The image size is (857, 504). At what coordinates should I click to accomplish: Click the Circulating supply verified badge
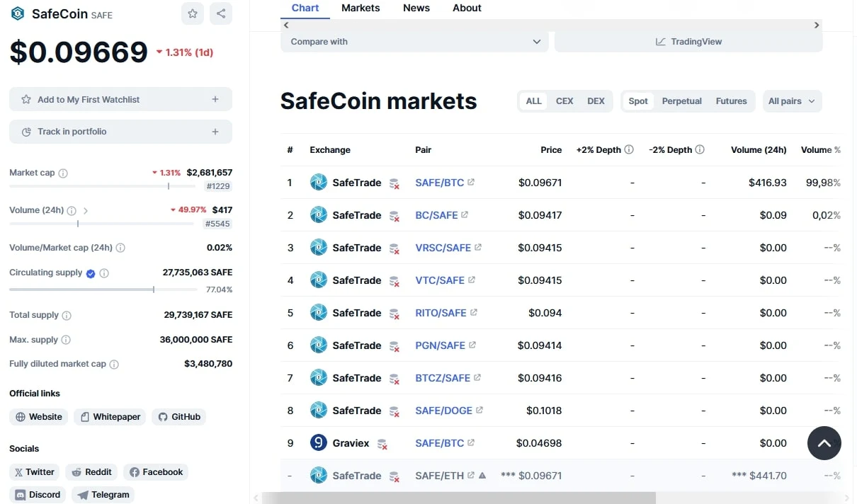pos(91,273)
